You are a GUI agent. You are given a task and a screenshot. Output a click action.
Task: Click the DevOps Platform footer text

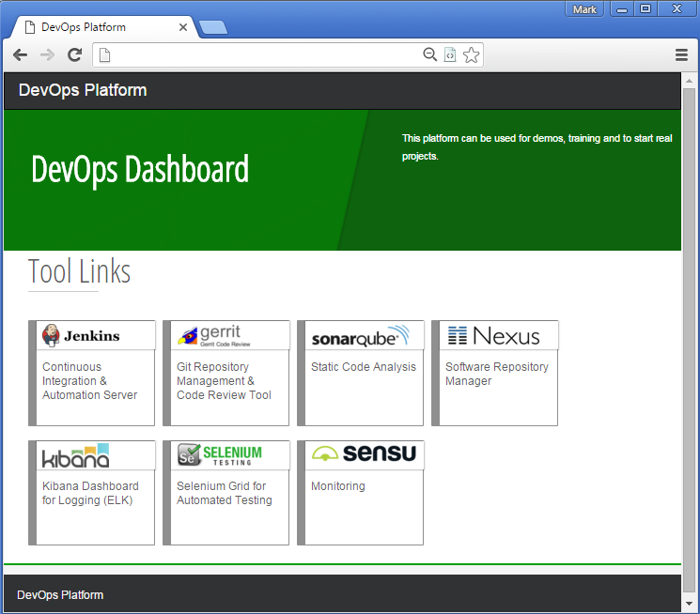click(x=60, y=595)
